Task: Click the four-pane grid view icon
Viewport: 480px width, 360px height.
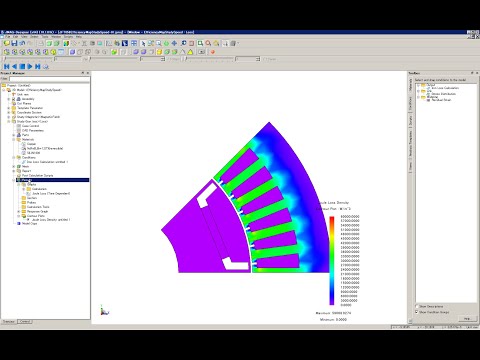Action: pos(134,43)
